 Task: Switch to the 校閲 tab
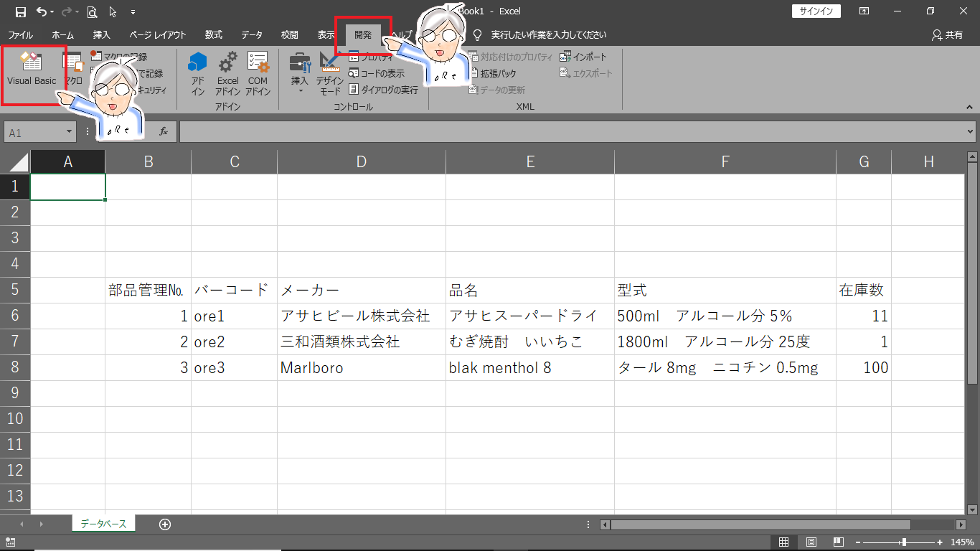tap(290, 34)
